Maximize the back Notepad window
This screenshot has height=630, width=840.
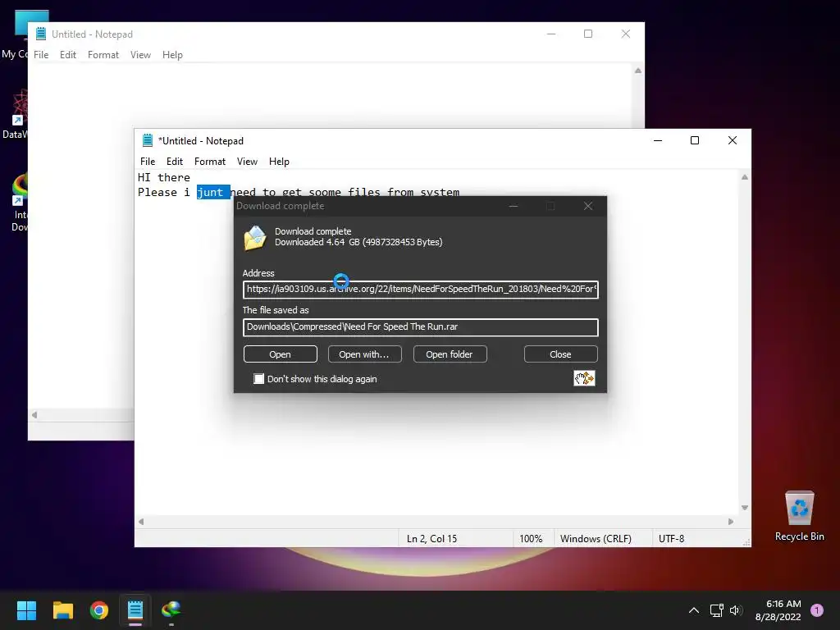[588, 34]
